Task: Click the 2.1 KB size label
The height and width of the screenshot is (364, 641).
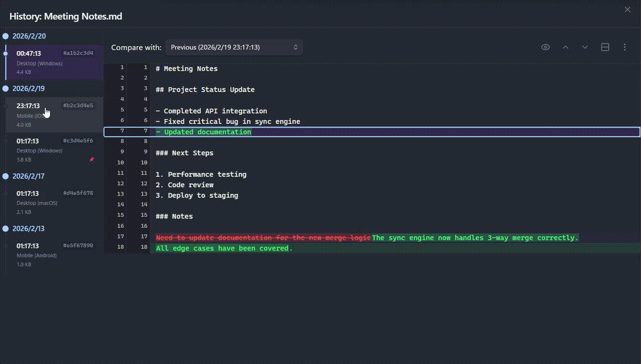Action: point(24,212)
